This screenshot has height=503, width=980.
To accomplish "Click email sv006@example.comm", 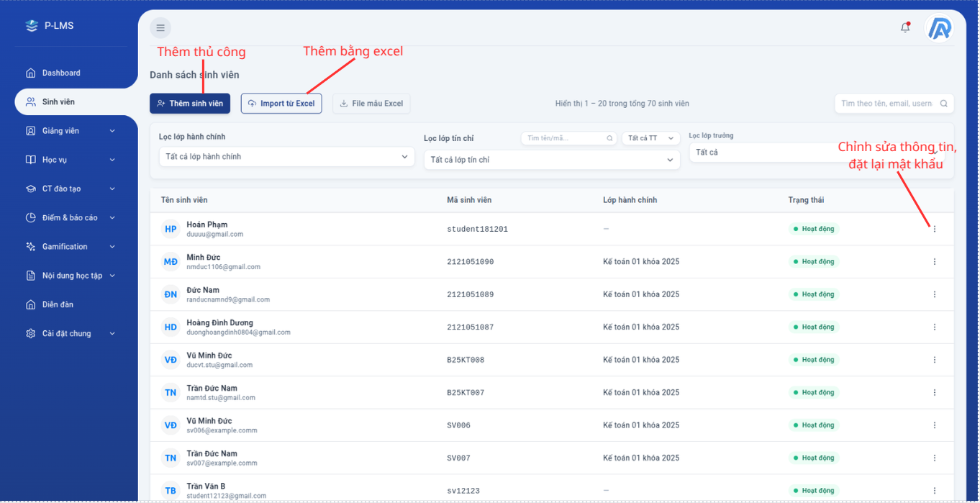I will pyautogui.click(x=222, y=430).
